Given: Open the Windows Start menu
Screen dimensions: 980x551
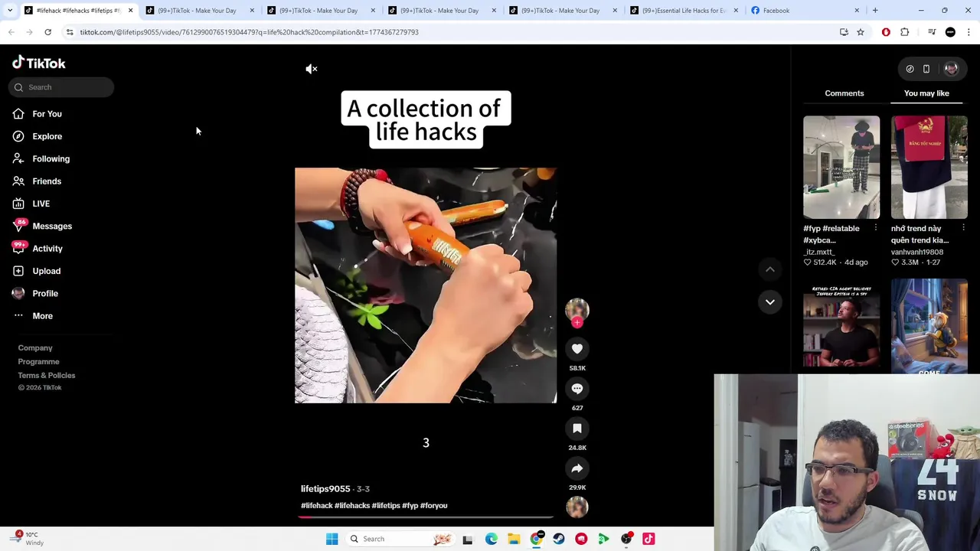Looking at the screenshot, I should coord(332,539).
